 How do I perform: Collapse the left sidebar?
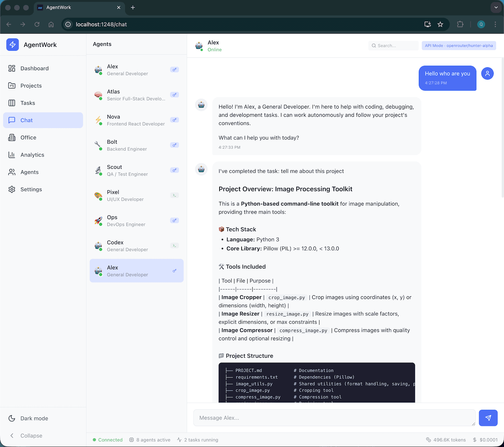25,436
